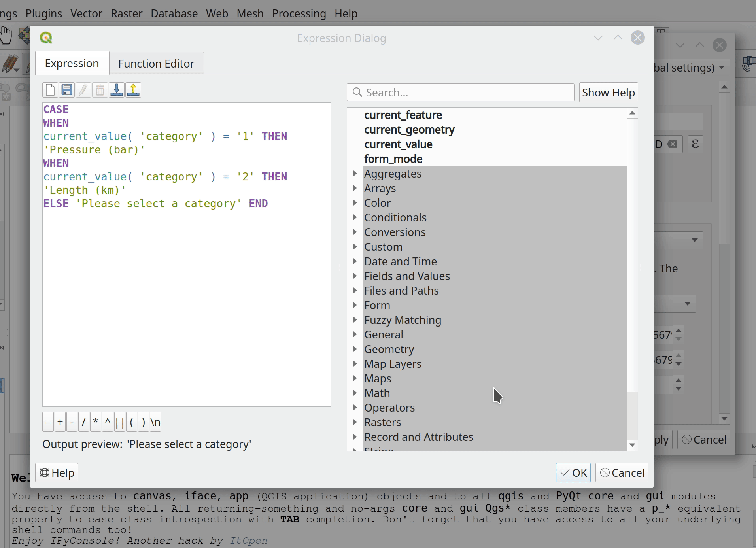Click the Show Help button

[608, 93]
